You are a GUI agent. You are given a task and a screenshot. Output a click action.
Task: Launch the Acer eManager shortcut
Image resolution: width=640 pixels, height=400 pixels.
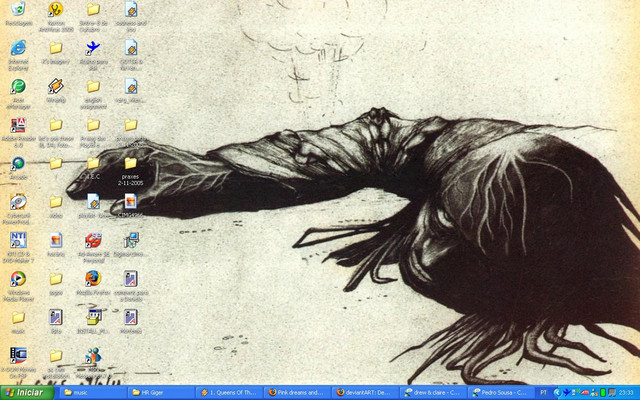pos(18,87)
